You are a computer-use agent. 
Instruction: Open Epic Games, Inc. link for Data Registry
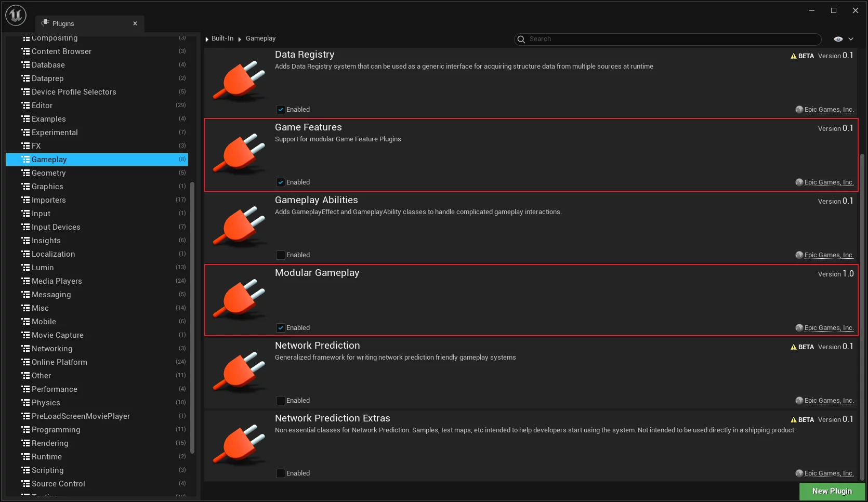(828, 110)
